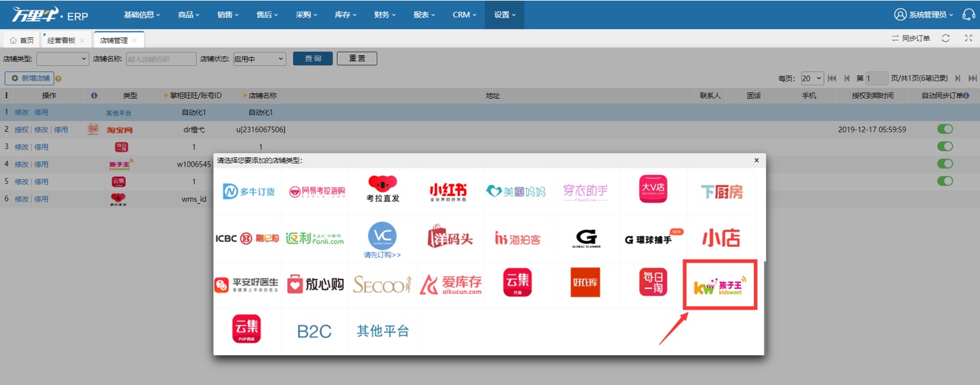Open the CRM menu

(465, 14)
